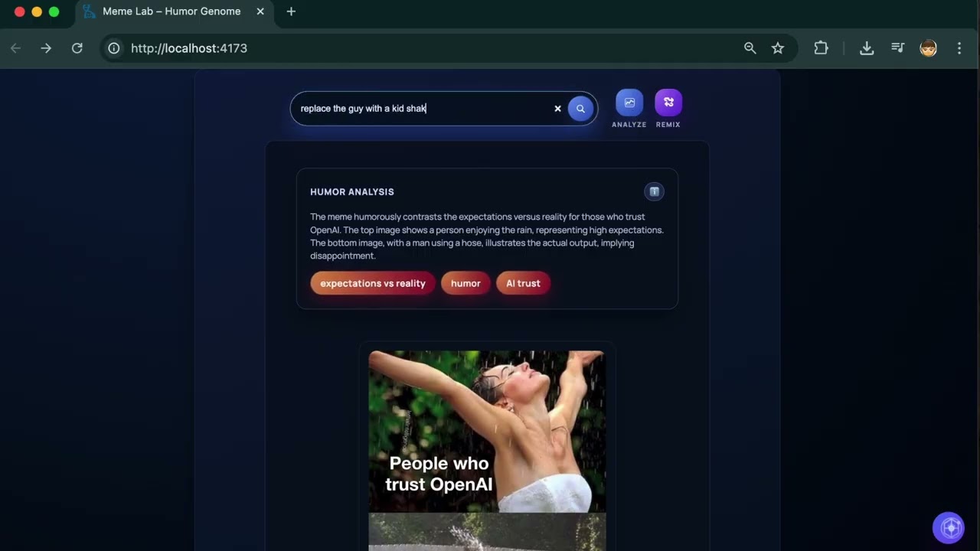
Task: View site information icon in address bar
Action: pyautogui.click(x=114, y=48)
